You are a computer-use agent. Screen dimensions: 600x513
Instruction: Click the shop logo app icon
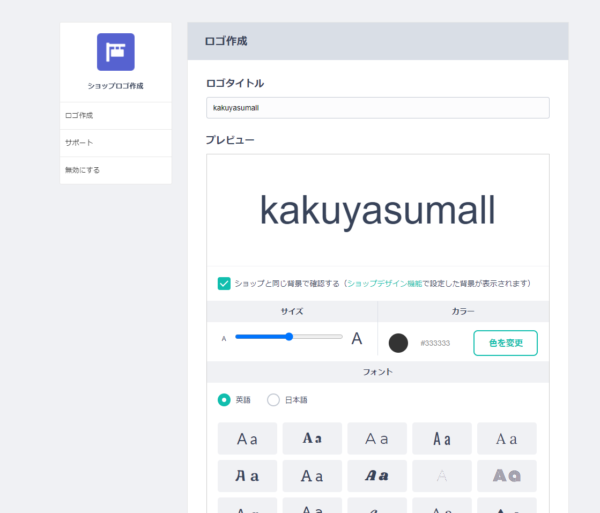115,52
